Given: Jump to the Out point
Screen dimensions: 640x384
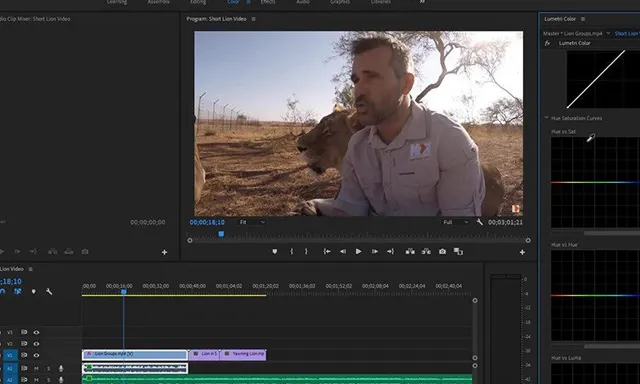Looking at the screenshot, I should click(391, 252).
